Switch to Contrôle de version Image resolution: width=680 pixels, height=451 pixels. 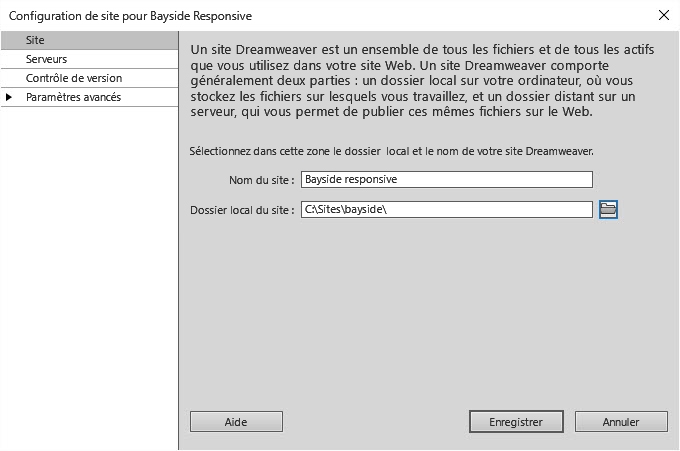pos(74,78)
